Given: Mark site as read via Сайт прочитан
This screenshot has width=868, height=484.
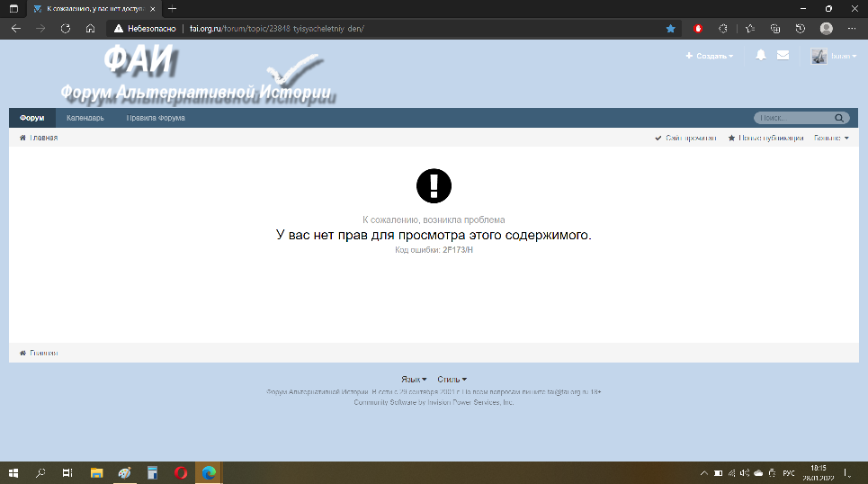Looking at the screenshot, I should 685,139.
